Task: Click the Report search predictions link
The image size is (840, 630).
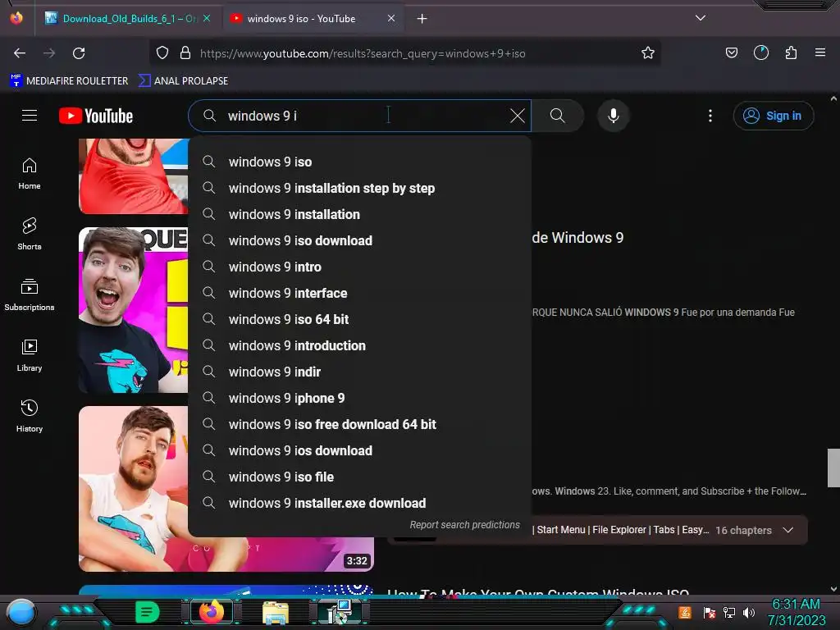Action: [465, 525]
